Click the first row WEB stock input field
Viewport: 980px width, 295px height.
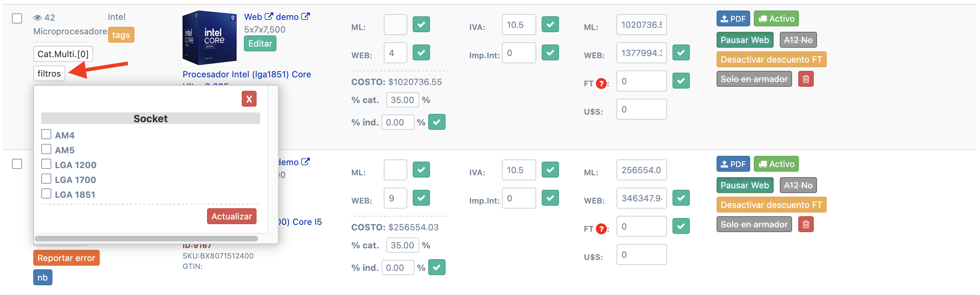point(395,53)
